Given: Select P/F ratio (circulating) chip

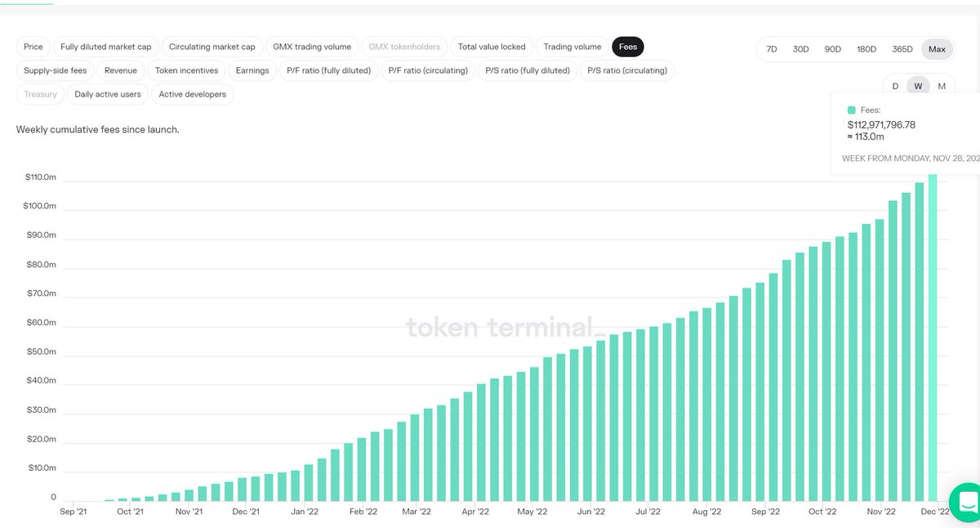Looking at the screenshot, I should point(429,70).
